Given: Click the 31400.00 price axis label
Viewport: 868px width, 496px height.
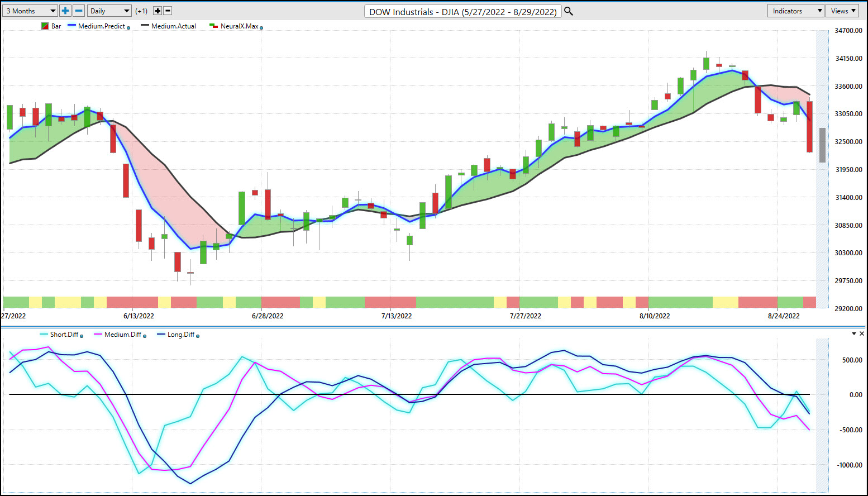Looking at the screenshot, I should [848, 198].
